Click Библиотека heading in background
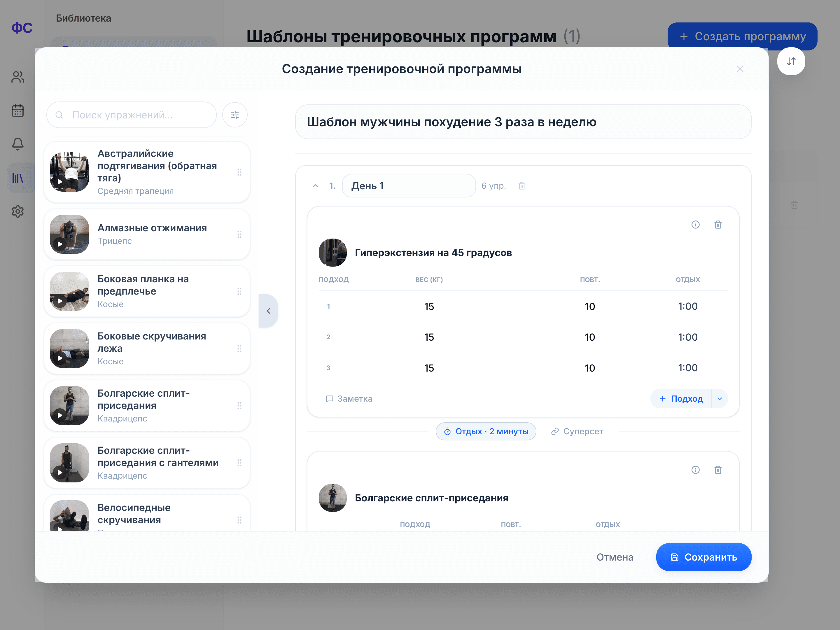 [83, 18]
